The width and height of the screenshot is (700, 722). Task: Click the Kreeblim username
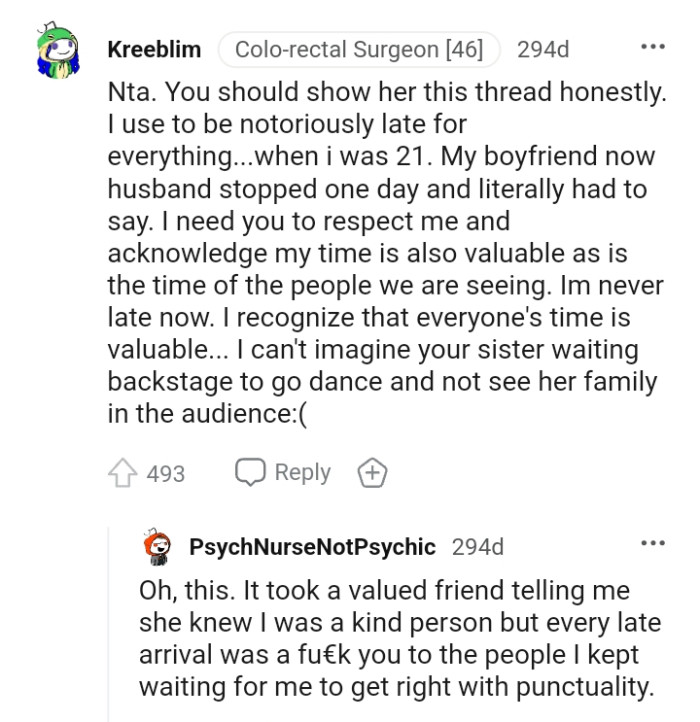point(154,49)
